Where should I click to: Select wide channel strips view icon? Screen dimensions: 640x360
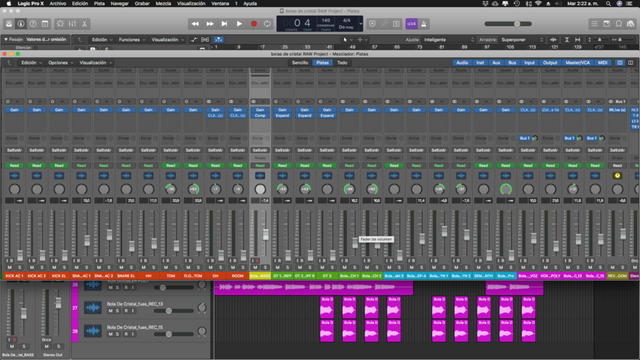coord(631,62)
